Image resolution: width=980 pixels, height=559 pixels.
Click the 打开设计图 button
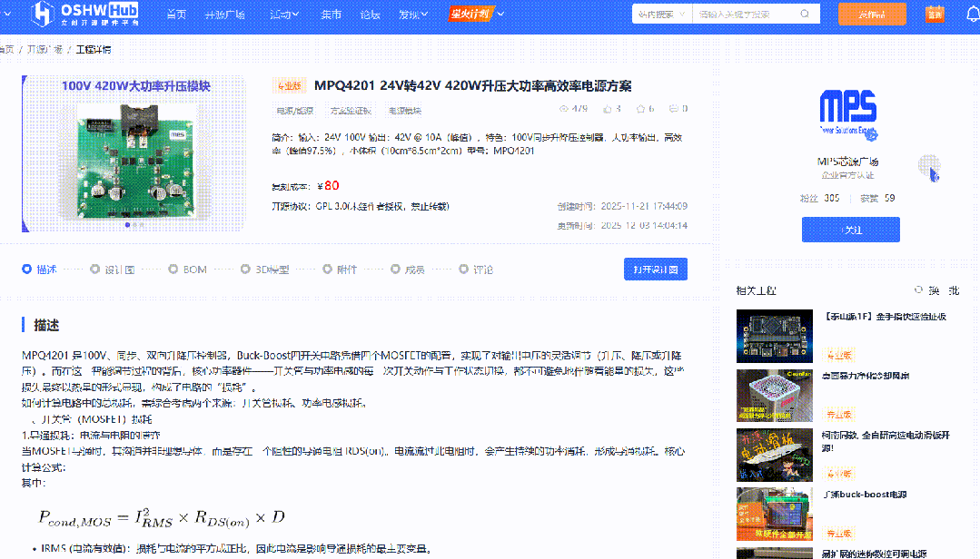655,269
